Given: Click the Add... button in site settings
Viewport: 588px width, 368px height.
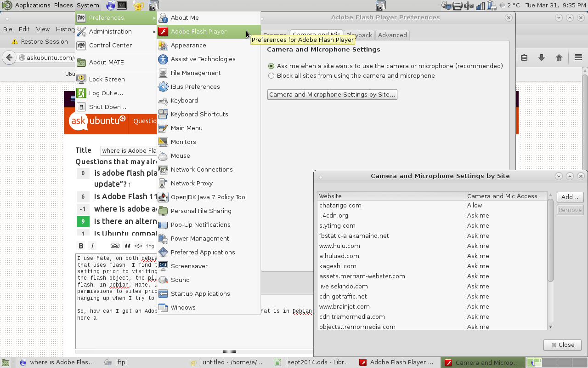Looking at the screenshot, I should 570,197.
